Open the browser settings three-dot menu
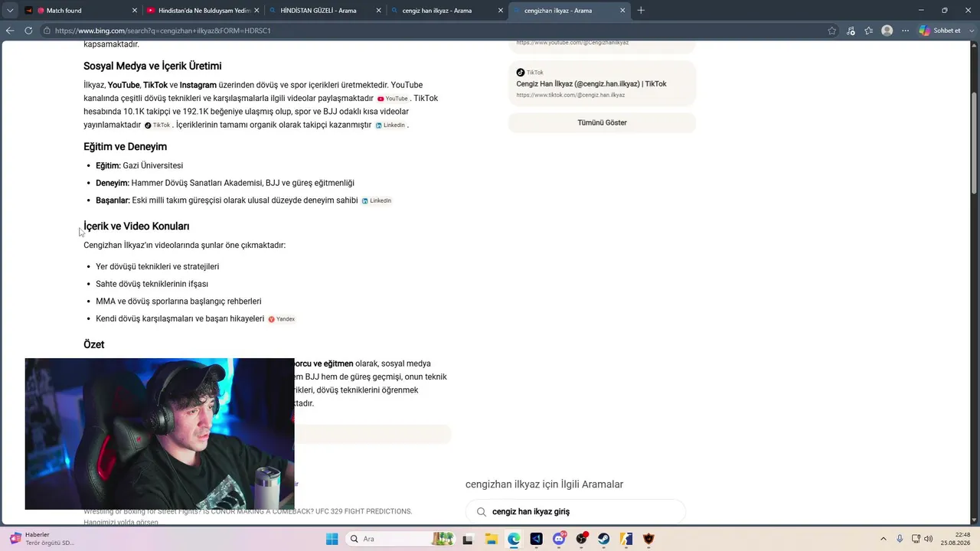The height and width of the screenshot is (551, 980). pos(906,31)
